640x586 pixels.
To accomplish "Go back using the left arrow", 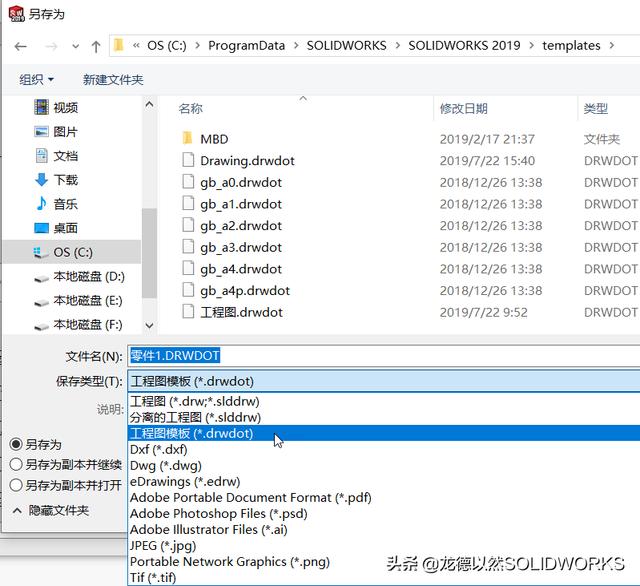I will click(x=20, y=47).
